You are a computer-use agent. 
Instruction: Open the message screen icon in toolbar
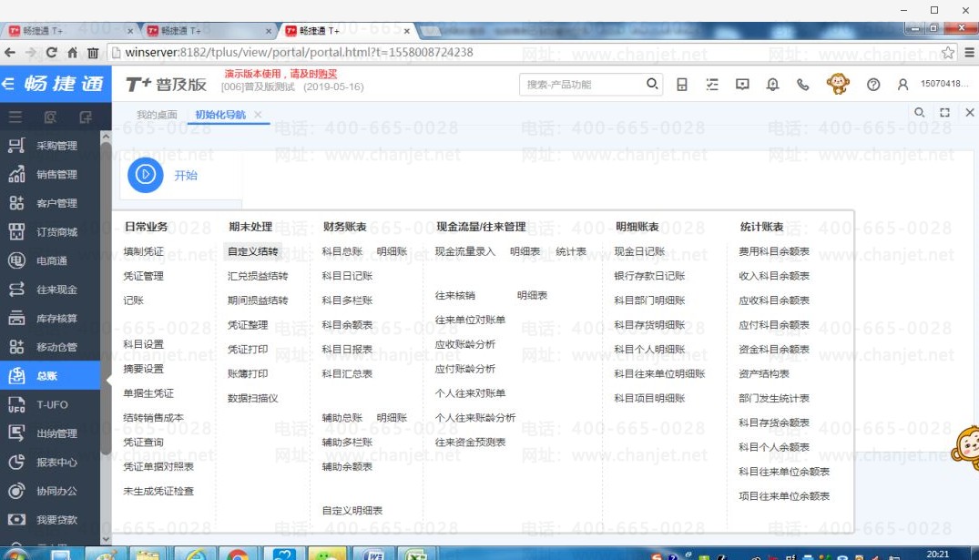click(742, 85)
